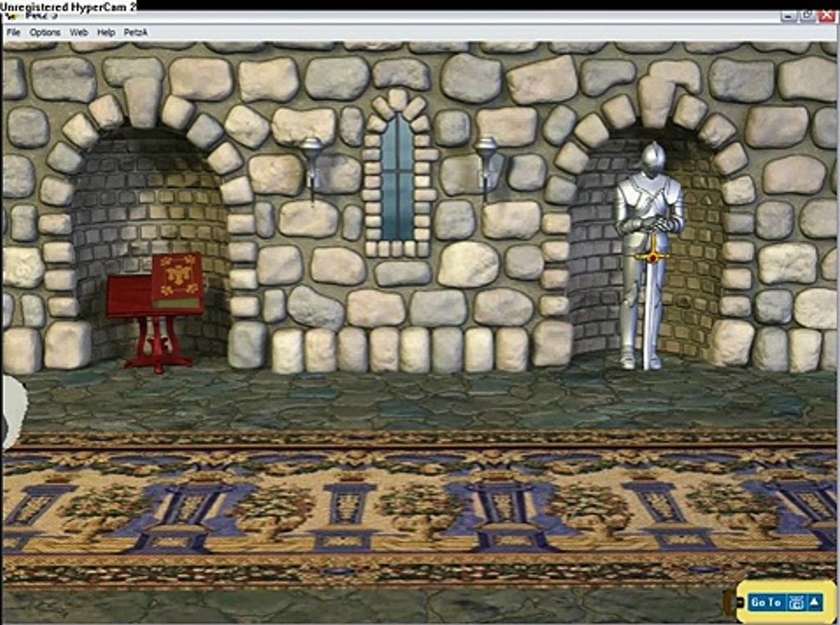
Task: Open the PetzA menu
Action: (x=135, y=32)
